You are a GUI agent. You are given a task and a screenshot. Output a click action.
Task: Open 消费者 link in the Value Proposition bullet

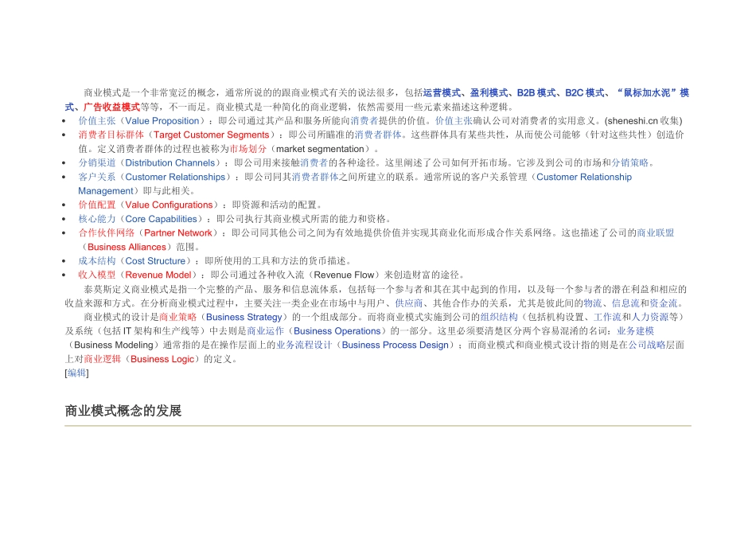click(x=364, y=120)
